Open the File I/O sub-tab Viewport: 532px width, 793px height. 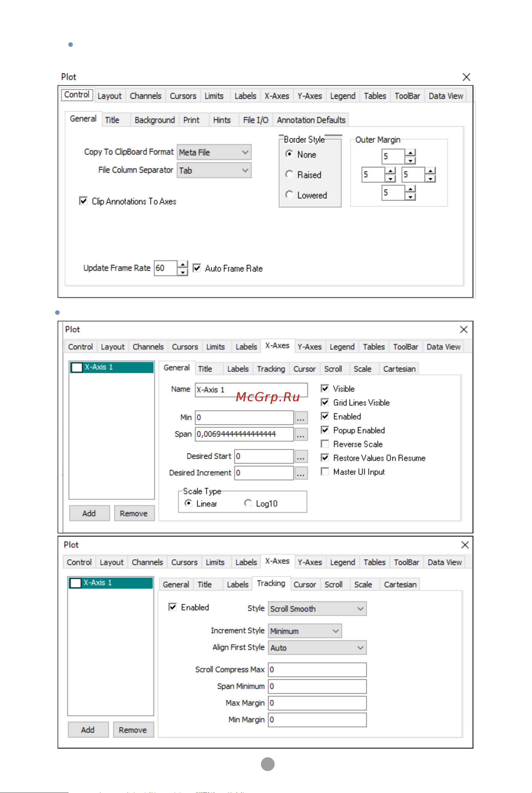tap(255, 120)
